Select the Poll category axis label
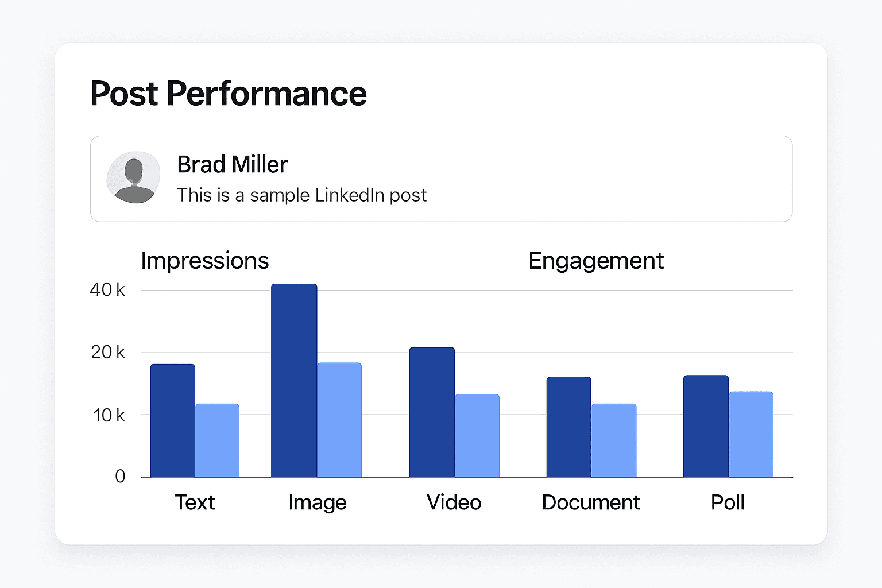 (x=728, y=502)
